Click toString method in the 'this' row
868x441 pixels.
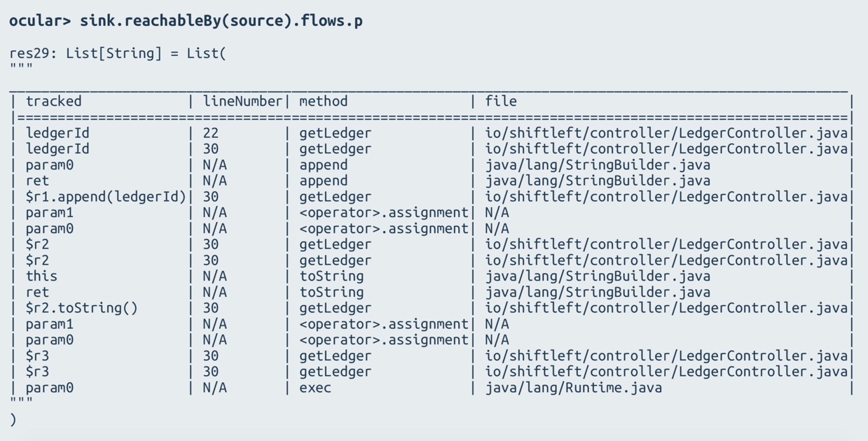coord(331,276)
